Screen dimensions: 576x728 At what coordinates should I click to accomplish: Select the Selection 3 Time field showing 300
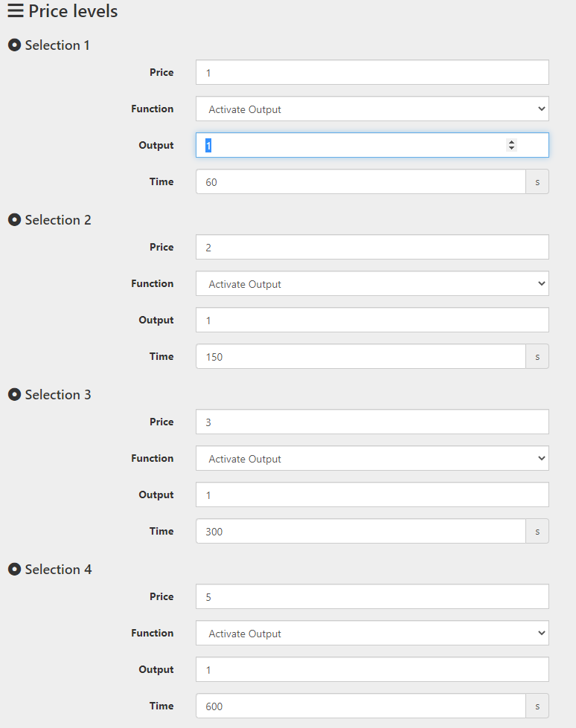pos(360,531)
